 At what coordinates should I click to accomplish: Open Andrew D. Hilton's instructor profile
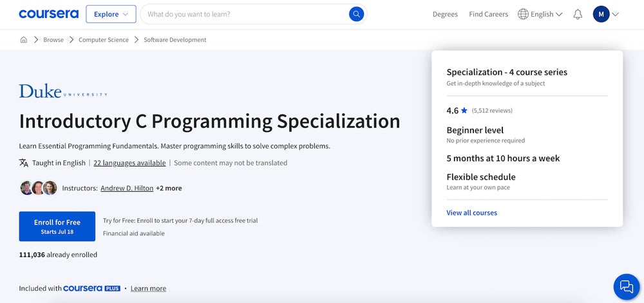127,188
